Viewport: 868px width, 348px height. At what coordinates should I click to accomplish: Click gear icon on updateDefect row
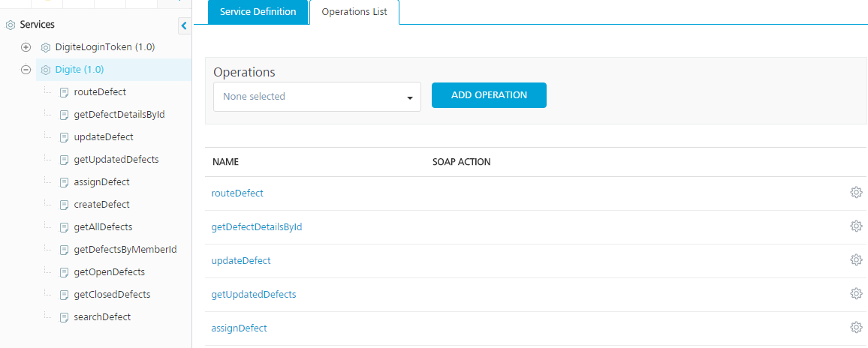[856, 259]
